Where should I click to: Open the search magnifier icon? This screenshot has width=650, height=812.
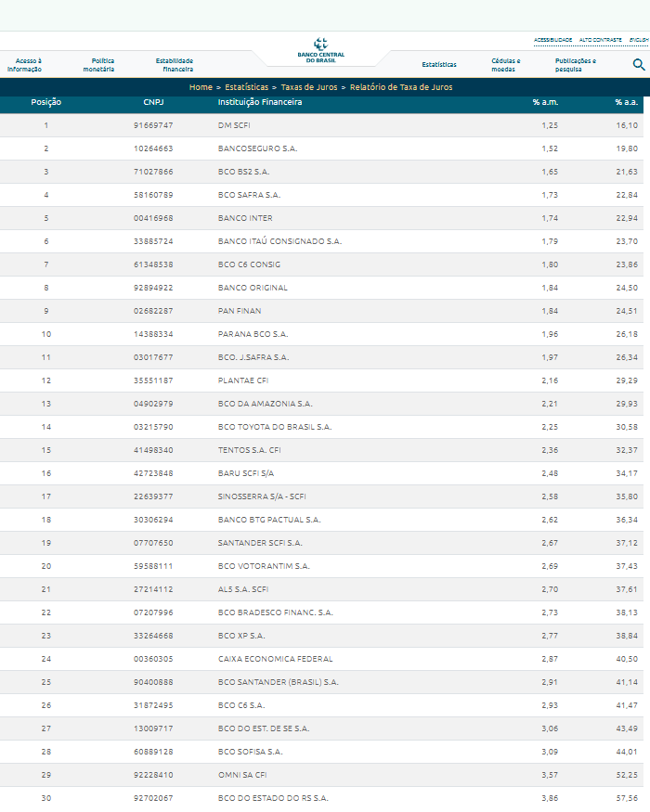click(639, 64)
